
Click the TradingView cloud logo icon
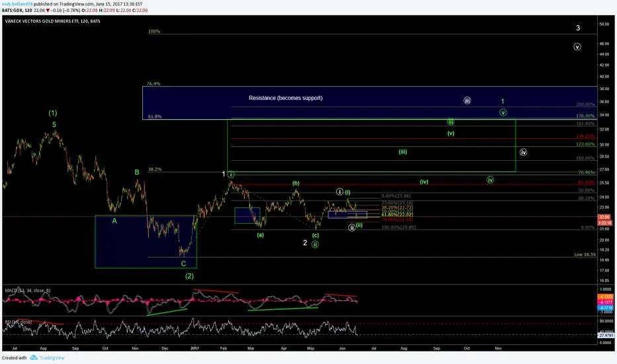click(34, 357)
